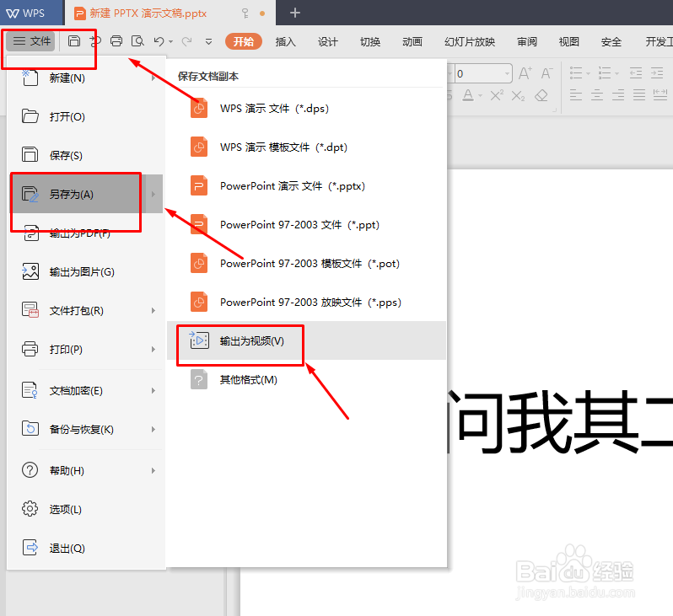Screen dimensions: 673x616
Task: Click the font color A icon
Action: tap(468, 95)
